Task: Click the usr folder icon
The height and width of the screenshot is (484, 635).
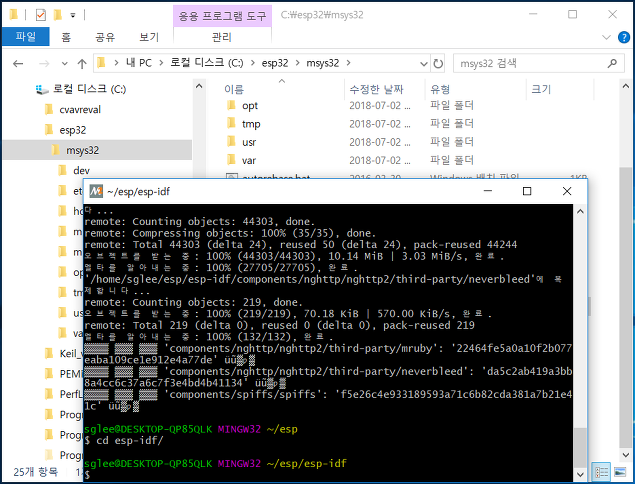Action: (x=231, y=142)
